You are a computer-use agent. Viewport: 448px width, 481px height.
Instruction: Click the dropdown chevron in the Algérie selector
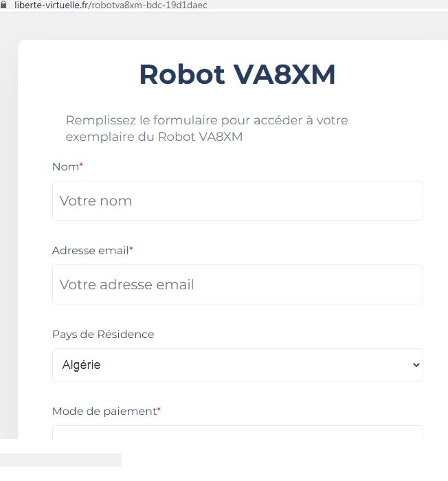[416, 365]
